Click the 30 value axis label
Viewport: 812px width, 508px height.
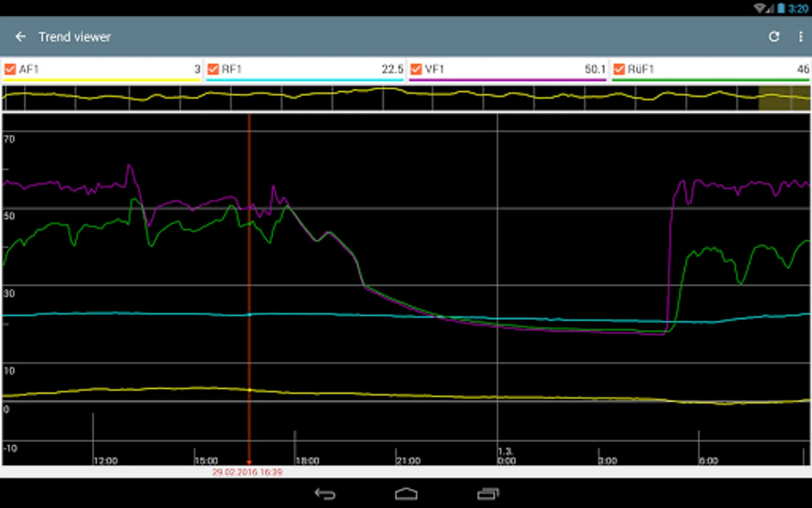tap(9, 293)
